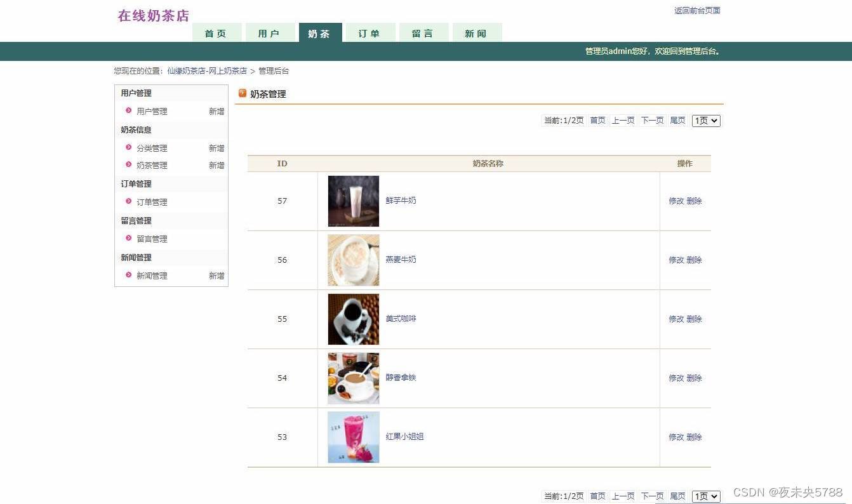Go to the 留言 tab
This screenshot has width=852, height=504.
click(423, 33)
